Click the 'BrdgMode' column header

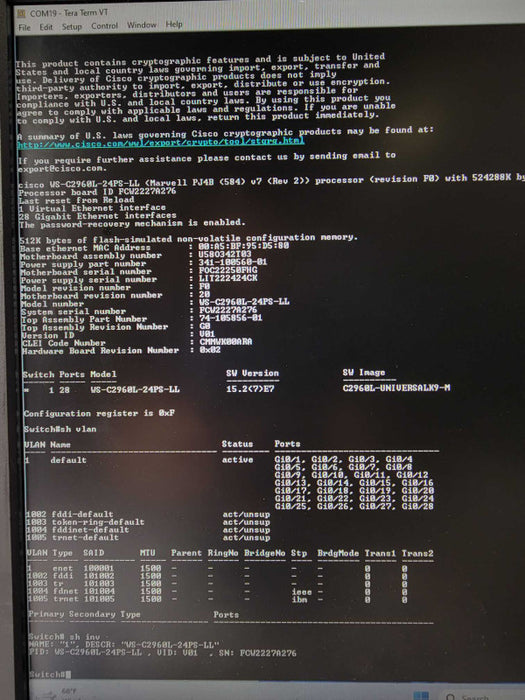[338, 553]
